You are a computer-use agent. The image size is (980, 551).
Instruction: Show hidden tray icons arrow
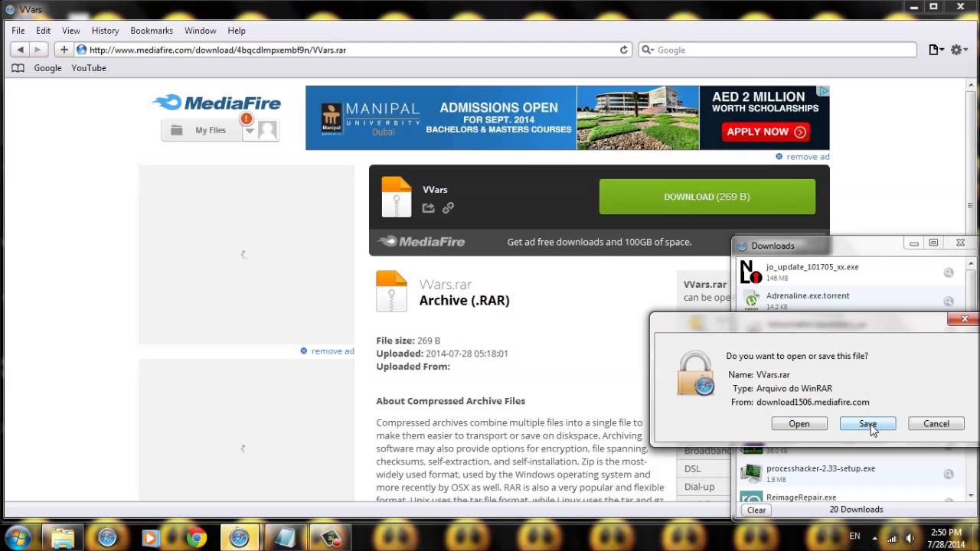pyautogui.click(x=875, y=537)
